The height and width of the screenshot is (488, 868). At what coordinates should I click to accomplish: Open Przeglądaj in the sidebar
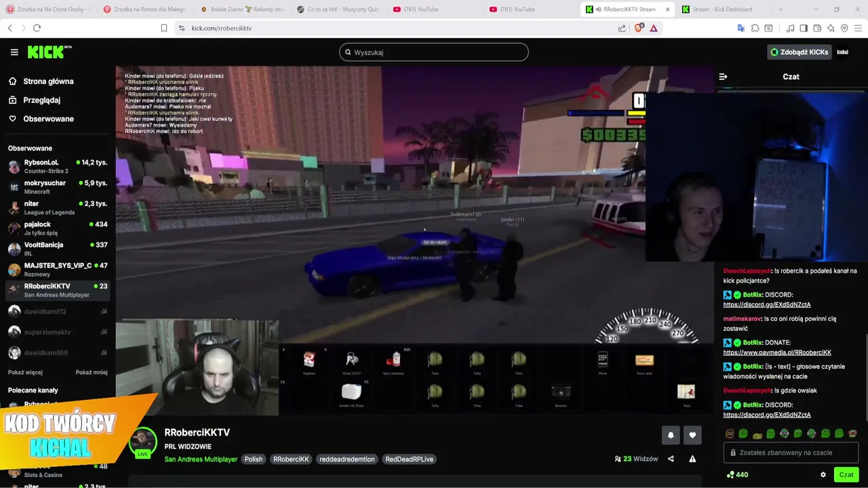click(x=41, y=100)
